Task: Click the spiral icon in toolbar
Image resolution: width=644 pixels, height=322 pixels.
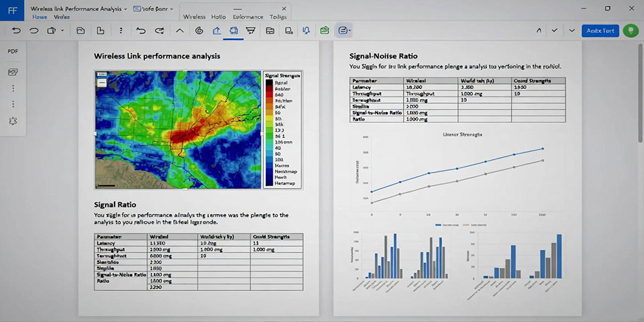Action: (199, 30)
